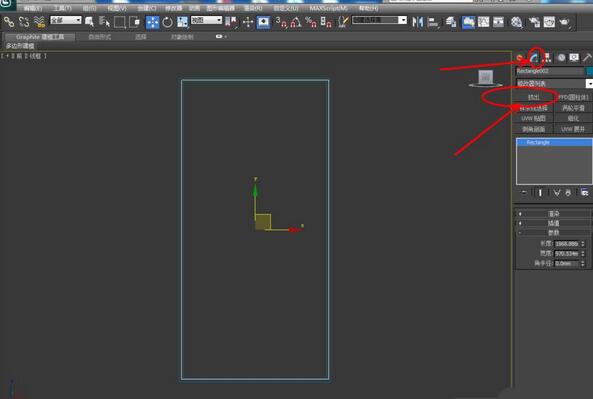This screenshot has height=399, width=593.
Task: Open the 渲染(R) menu
Action: pyautogui.click(x=253, y=8)
